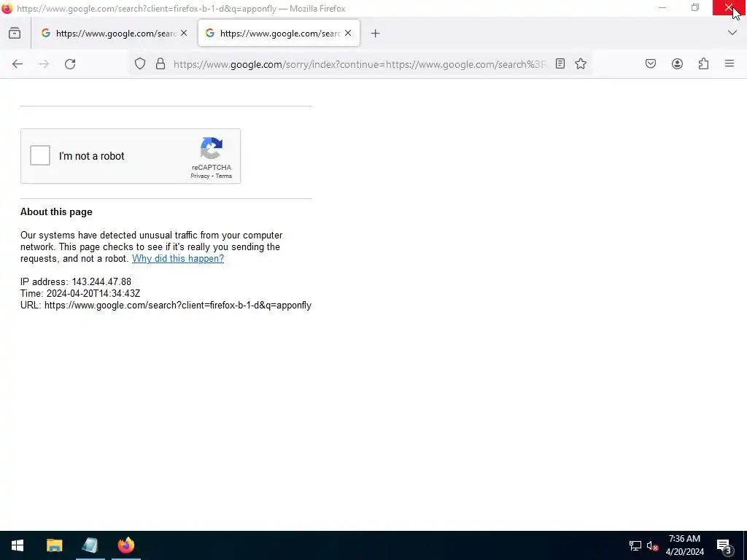Image resolution: width=747 pixels, height=560 pixels.
Task: Toggle reader view icon
Action: tap(560, 64)
